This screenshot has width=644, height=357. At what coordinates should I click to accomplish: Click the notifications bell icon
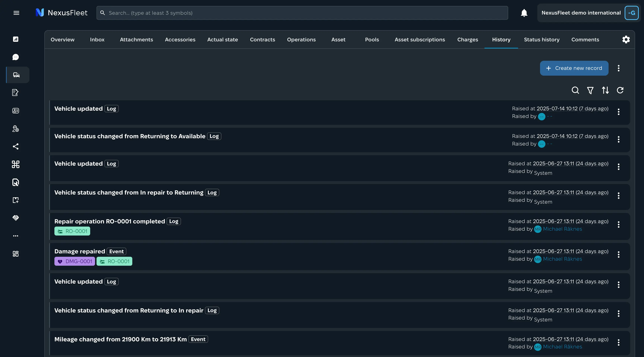[x=524, y=13]
